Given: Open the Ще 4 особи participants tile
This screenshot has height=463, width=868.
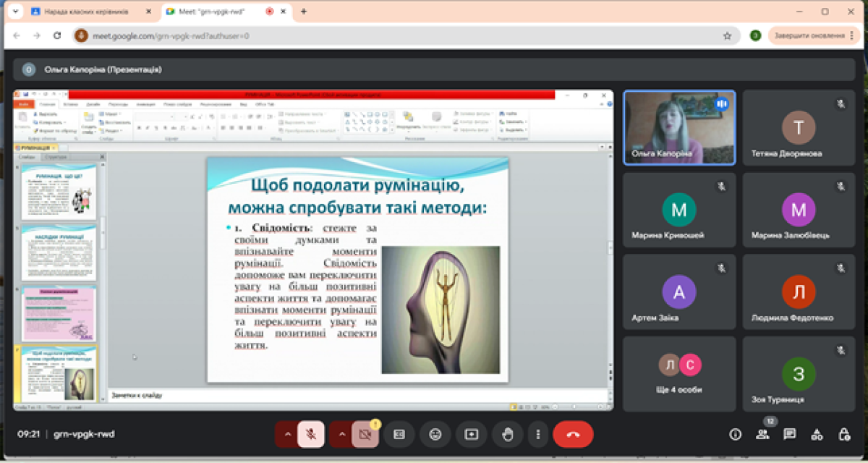Looking at the screenshot, I should 680,373.
